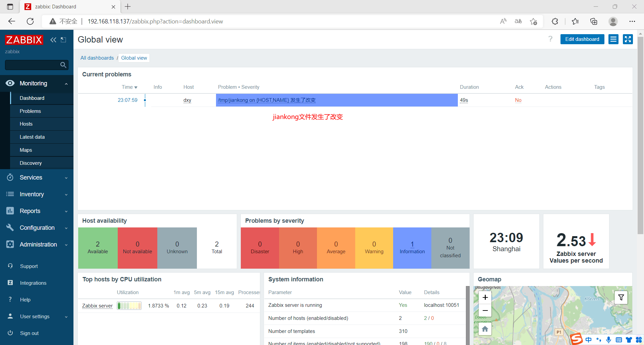Image resolution: width=644 pixels, height=345 pixels.
Task: Expand User settings in sidebar
Action: point(37,317)
